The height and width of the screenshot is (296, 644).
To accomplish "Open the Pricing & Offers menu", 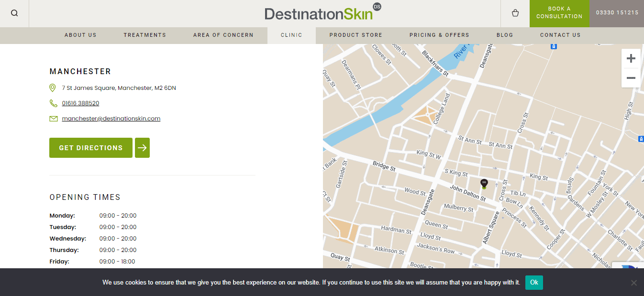I will [439, 35].
